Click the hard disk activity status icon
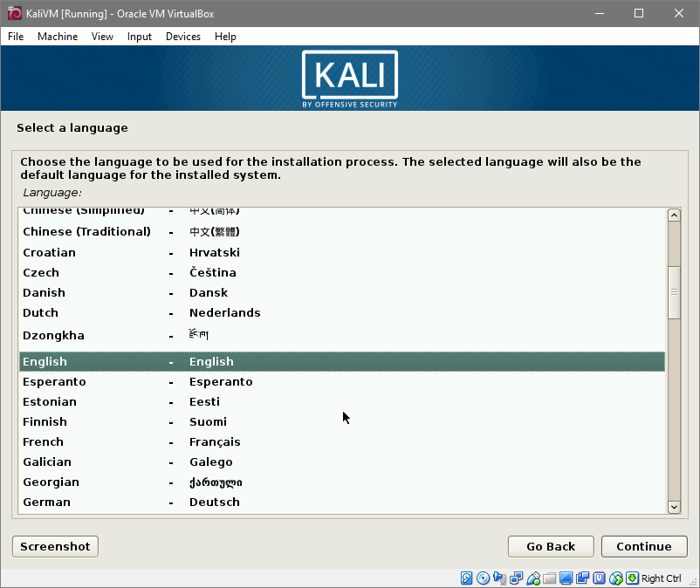Viewport: 700px width, 588px height. (x=466, y=578)
